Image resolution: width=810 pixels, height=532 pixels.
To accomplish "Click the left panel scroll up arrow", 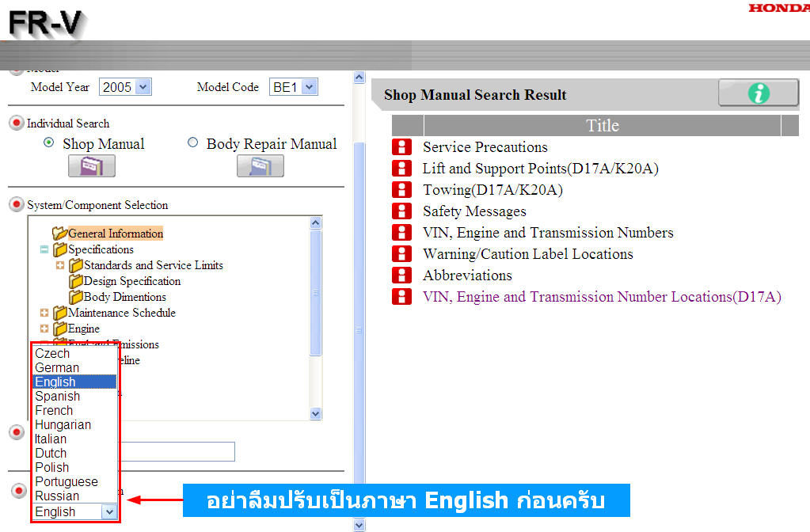I will 359,78.
